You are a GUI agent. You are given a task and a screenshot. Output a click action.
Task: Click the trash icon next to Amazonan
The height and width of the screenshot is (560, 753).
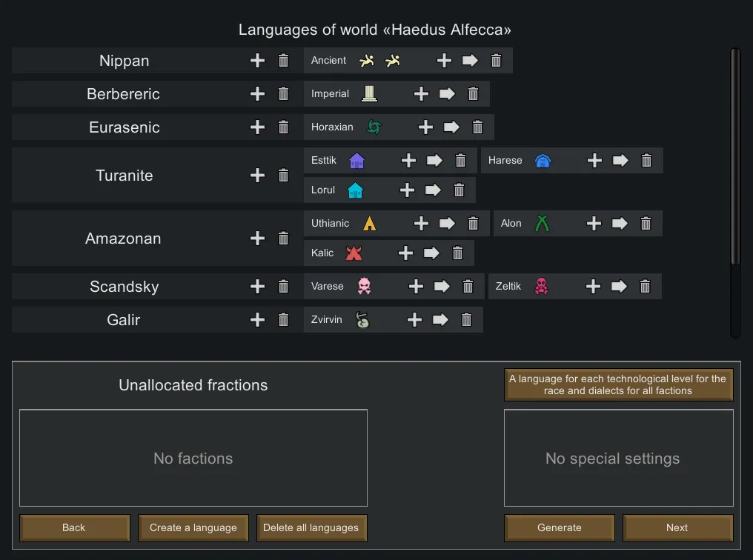pos(283,239)
